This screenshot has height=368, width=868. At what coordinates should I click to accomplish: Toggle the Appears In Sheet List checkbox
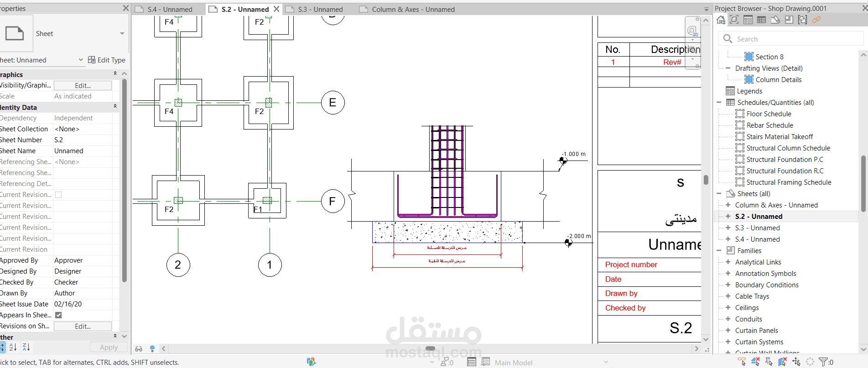[x=58, y=315]
